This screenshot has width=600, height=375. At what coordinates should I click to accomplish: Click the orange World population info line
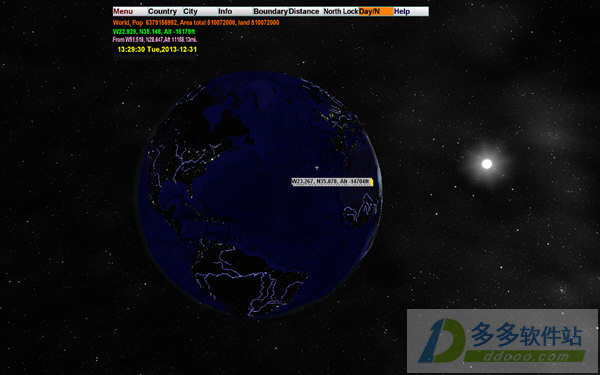196,23
